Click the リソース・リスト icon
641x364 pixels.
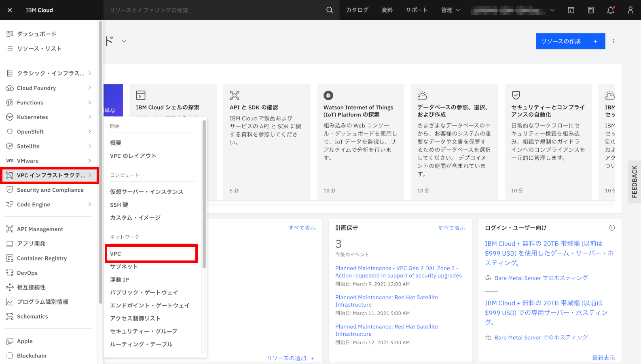10,49
